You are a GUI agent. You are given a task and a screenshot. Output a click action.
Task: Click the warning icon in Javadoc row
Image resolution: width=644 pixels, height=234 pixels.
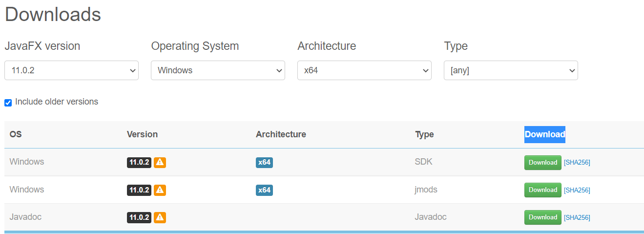[x=160, y=217]
